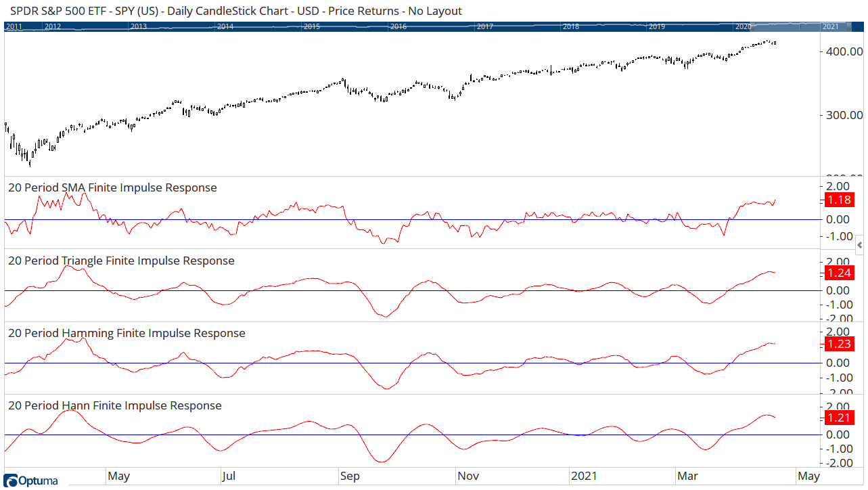Click the 400.00 price axis label

pos(844,51)
